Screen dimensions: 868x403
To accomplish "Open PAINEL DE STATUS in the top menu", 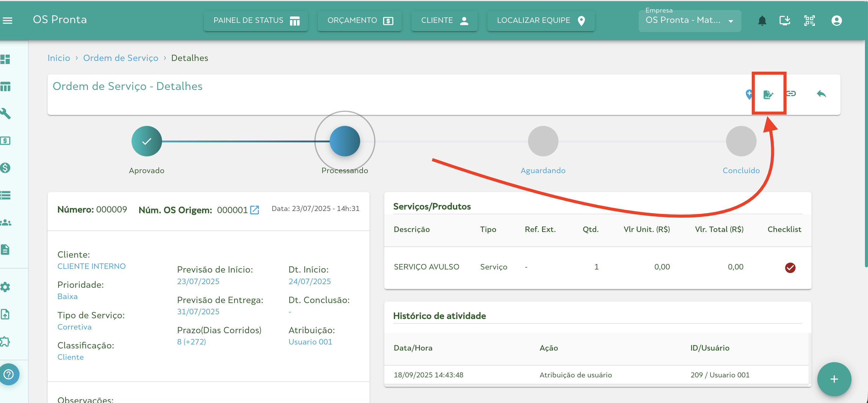I will tap(255, 20).
